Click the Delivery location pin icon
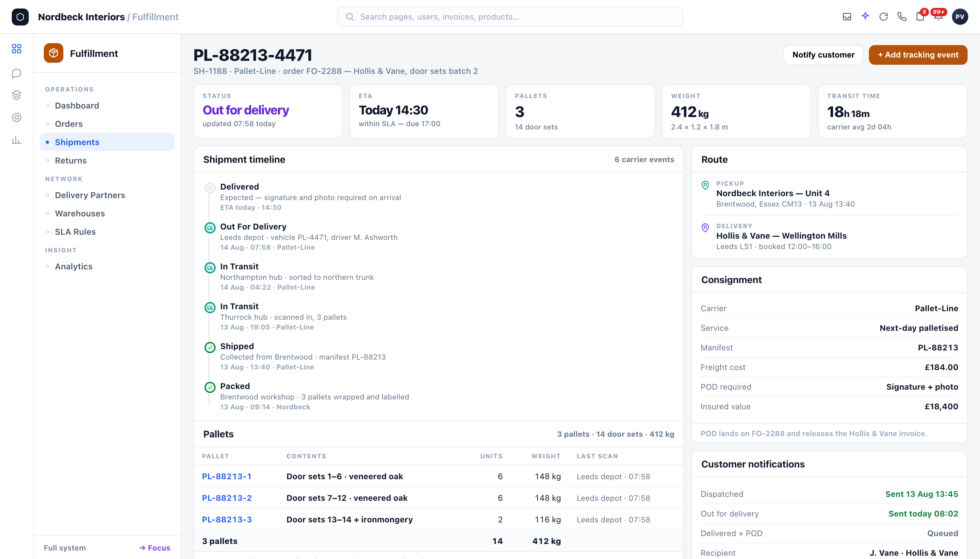Image resolution: width=980 pixels, height=559 pixels. click(705, 228)
